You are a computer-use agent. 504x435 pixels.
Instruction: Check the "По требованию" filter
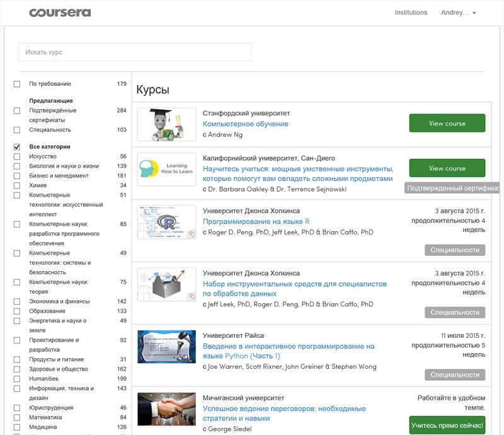tap(16, 84)
